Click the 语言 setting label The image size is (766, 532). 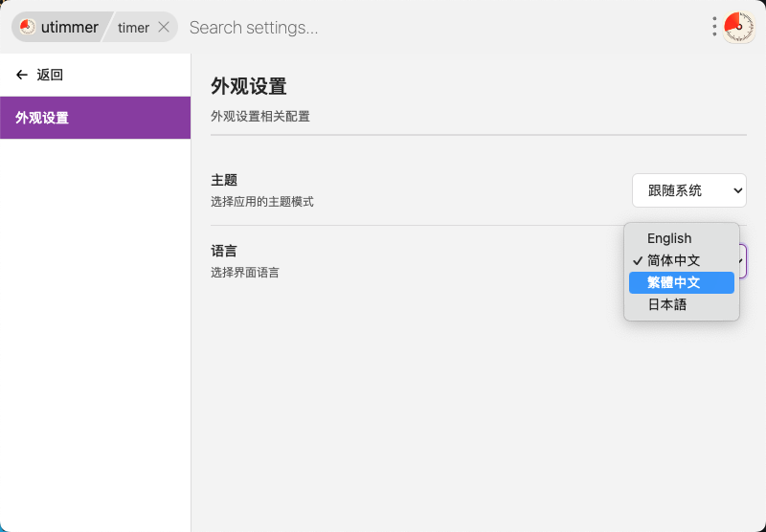(x=224, y=251)
